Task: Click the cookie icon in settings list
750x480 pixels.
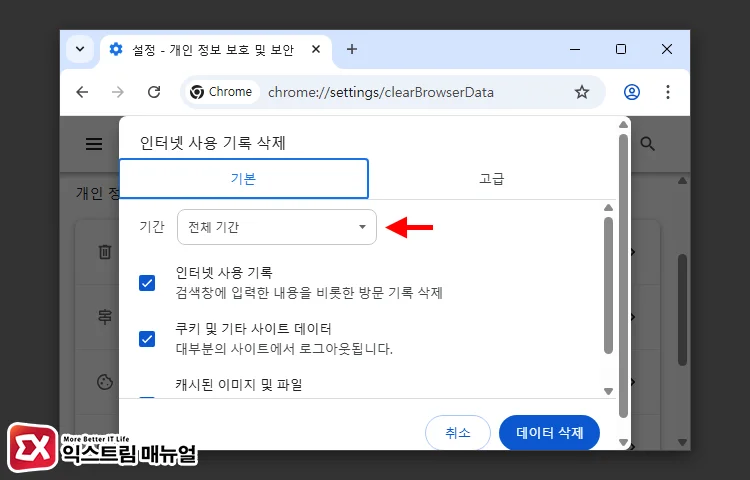Action: 105,382
